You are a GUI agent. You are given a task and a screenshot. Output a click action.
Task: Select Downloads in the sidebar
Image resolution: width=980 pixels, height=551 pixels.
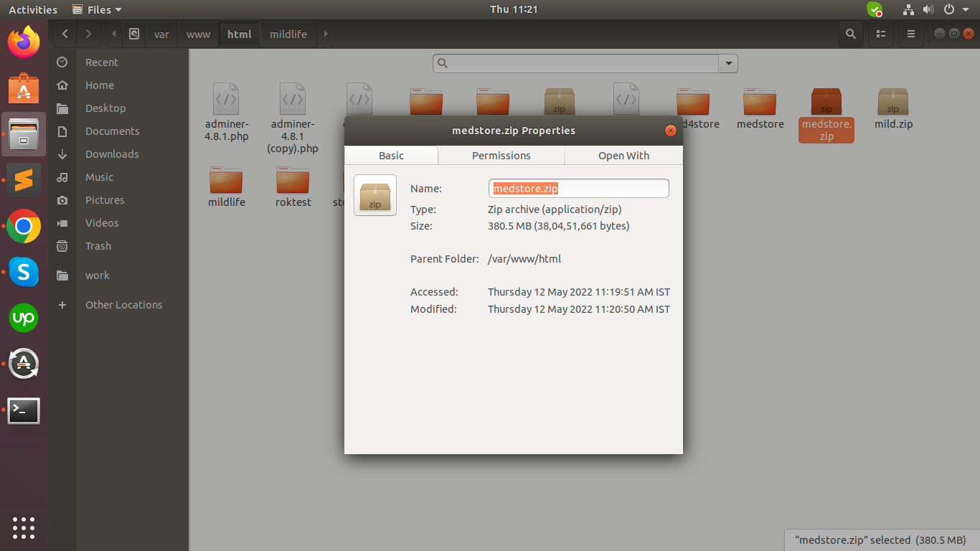click(112, 154)
